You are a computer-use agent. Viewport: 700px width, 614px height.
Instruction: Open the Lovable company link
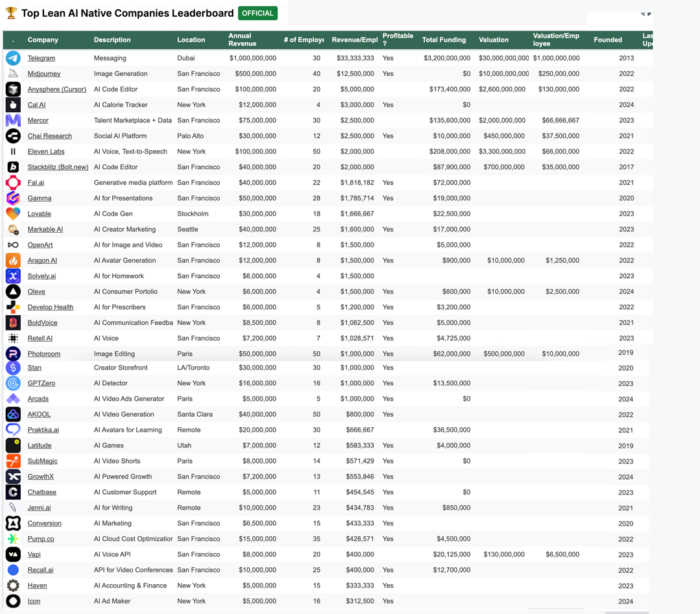[40, 213]
